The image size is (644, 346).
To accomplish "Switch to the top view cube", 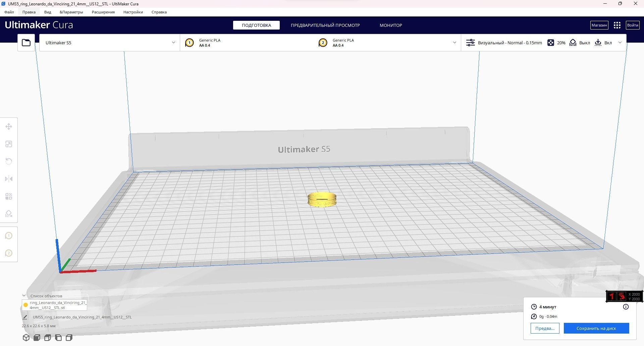I will click(x=48, y=338).
